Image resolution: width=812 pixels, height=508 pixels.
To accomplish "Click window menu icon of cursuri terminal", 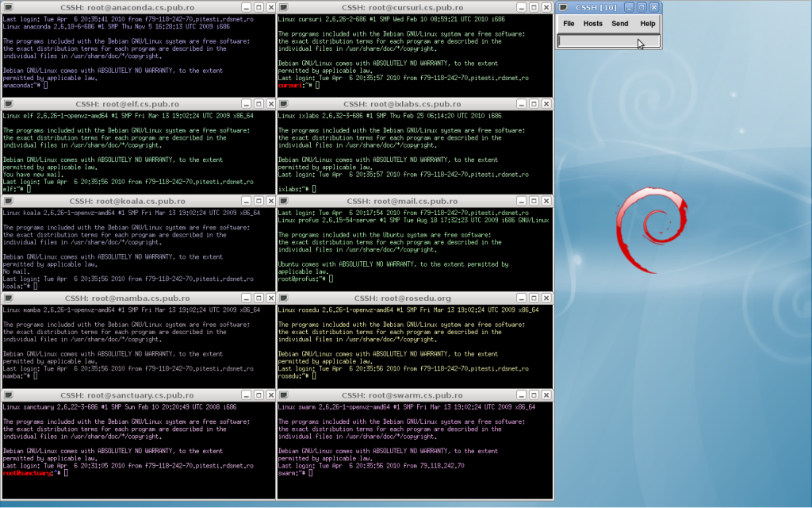I will [284, 7].
